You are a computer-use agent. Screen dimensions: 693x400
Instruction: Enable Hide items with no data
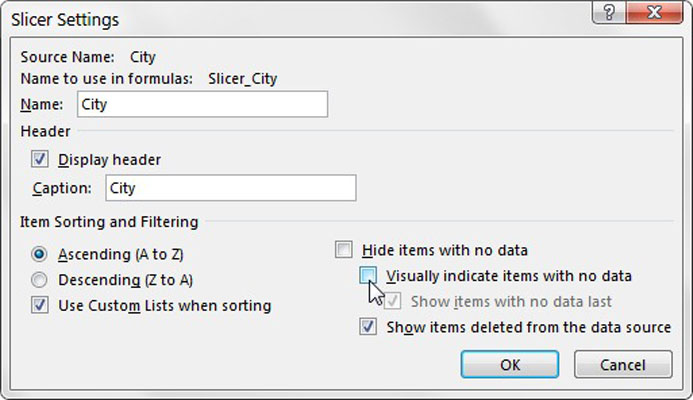[344, 250]
